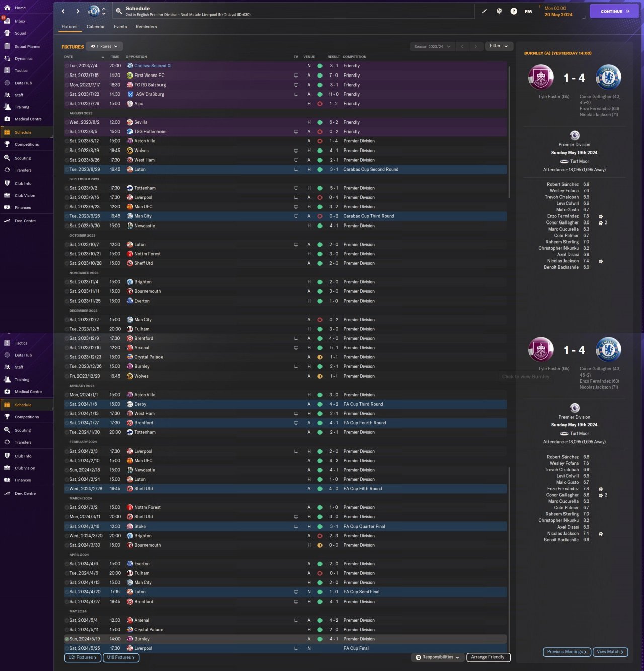Open the Filter dropdown
The image size is (644, 671).
[x=499, y=46]
